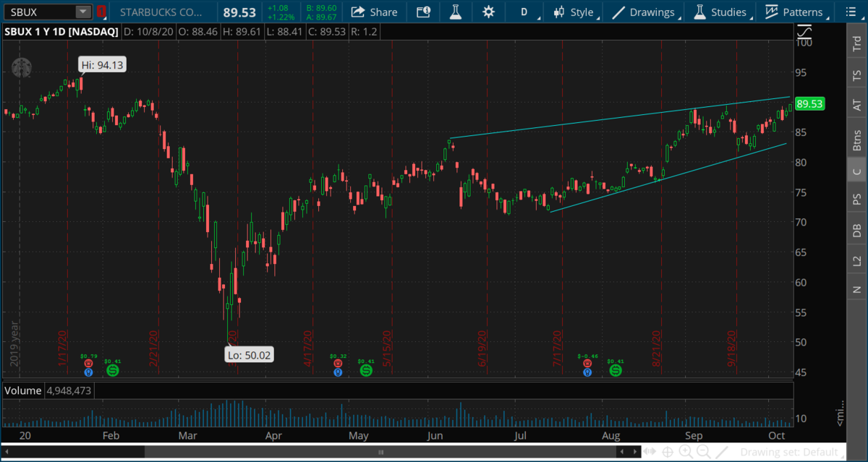868x462 pixels.
Task: Click the green dividend icon before 8/21/20
Action: [x=616, y=370]
